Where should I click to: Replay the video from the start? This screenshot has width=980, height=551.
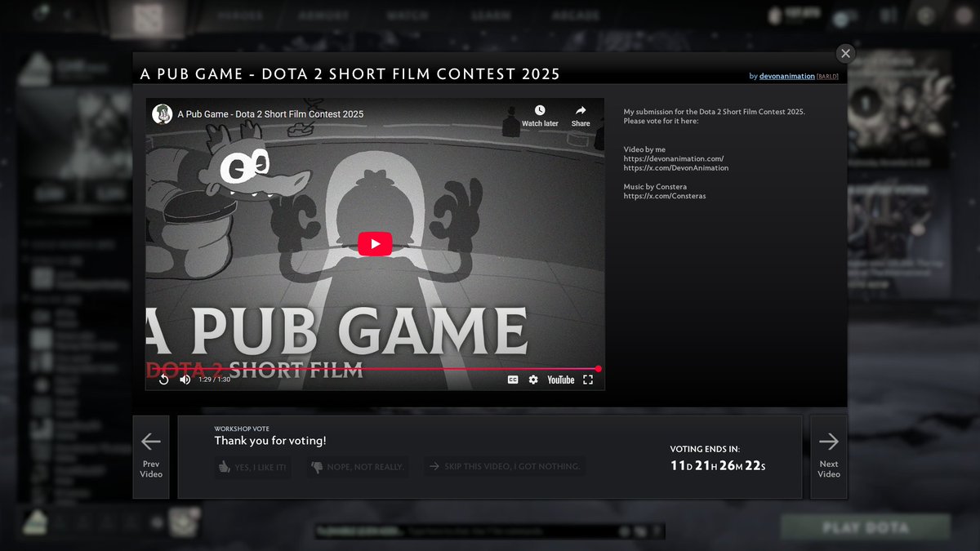click(x=163, y=380)
